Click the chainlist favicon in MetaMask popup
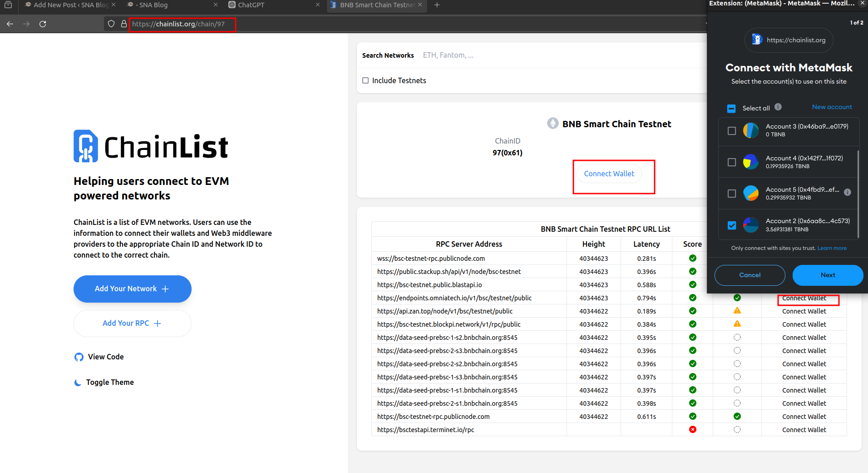This screenshot has width=868, height=473. point(757,40)
